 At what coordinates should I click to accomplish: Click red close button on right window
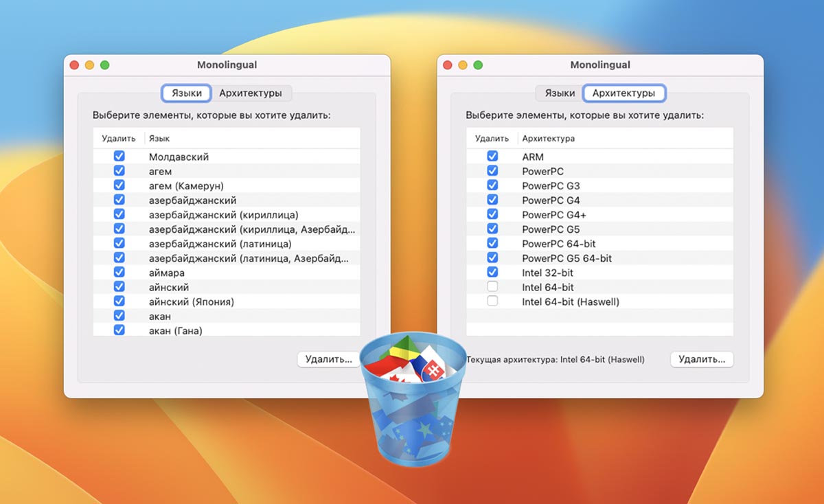pos(448,65)
